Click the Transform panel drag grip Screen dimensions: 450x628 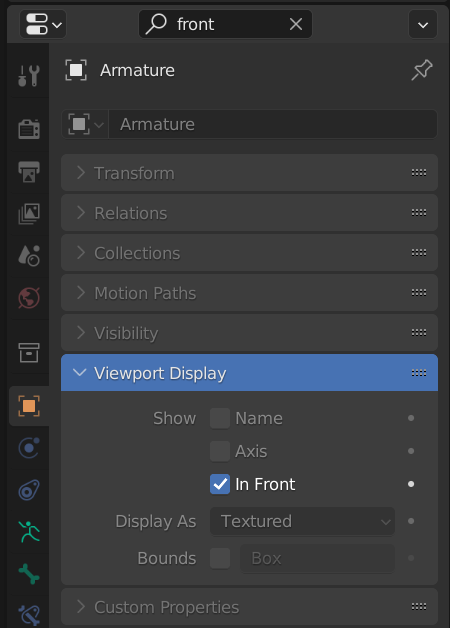click(x=419, y=173)
